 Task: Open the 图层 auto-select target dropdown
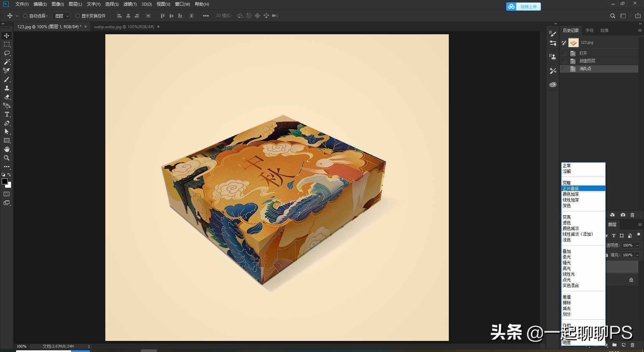pyautogui.click(x=62, y=16)
